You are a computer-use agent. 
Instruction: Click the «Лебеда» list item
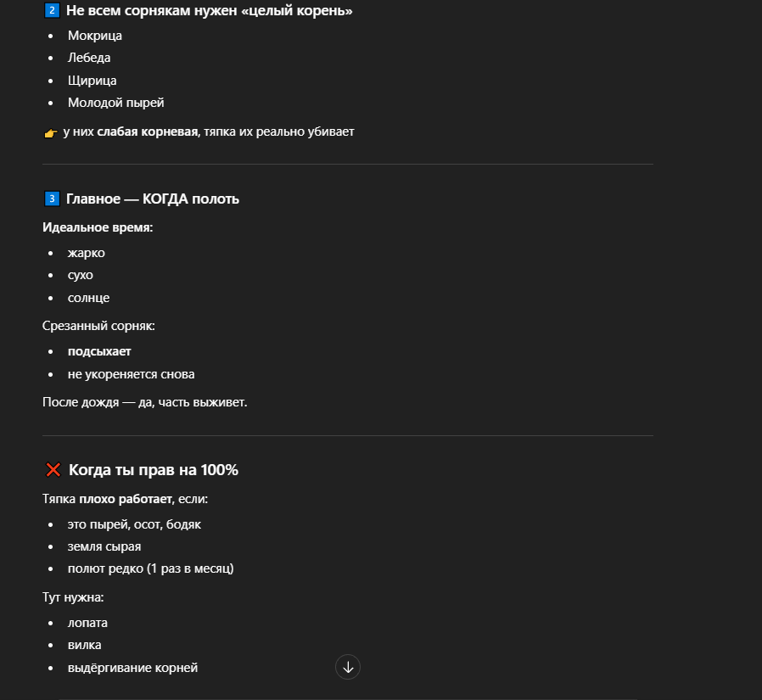point(89,58)
